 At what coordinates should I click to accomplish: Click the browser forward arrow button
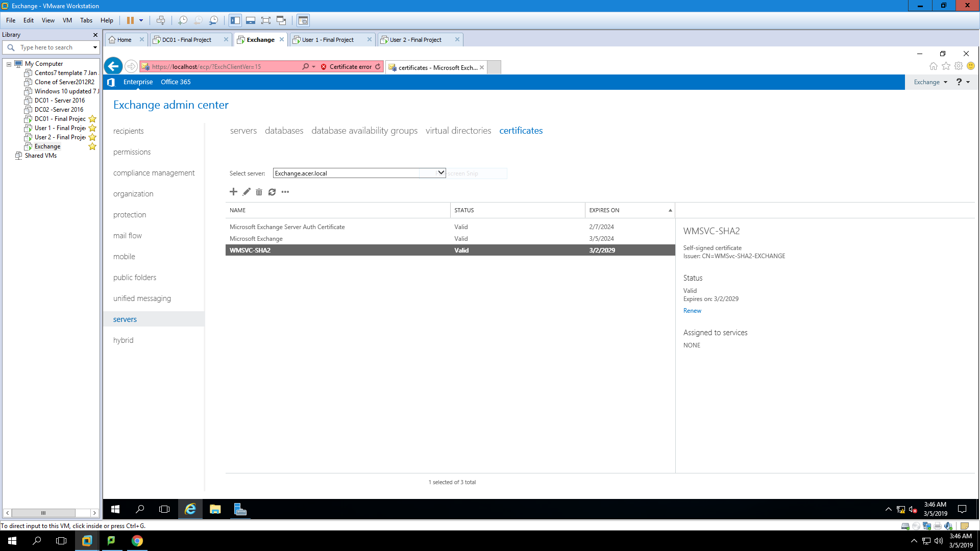click(131, 66)
